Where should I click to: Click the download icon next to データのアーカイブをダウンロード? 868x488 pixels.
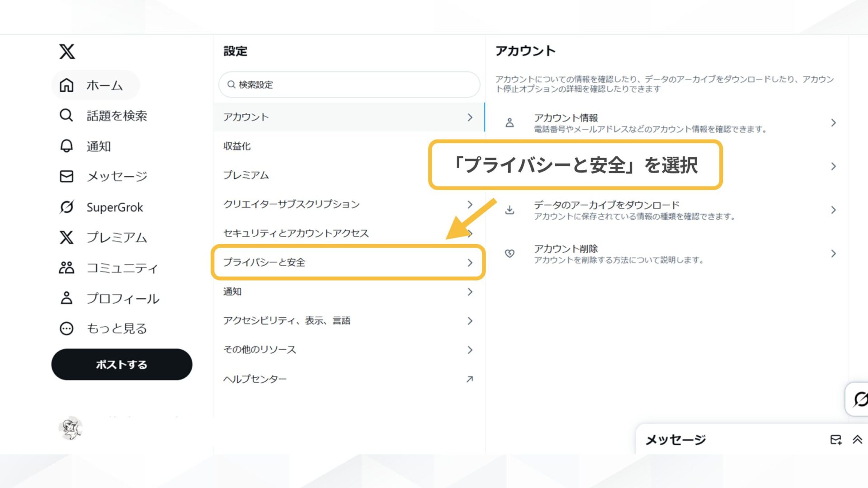tap(510, 209)
